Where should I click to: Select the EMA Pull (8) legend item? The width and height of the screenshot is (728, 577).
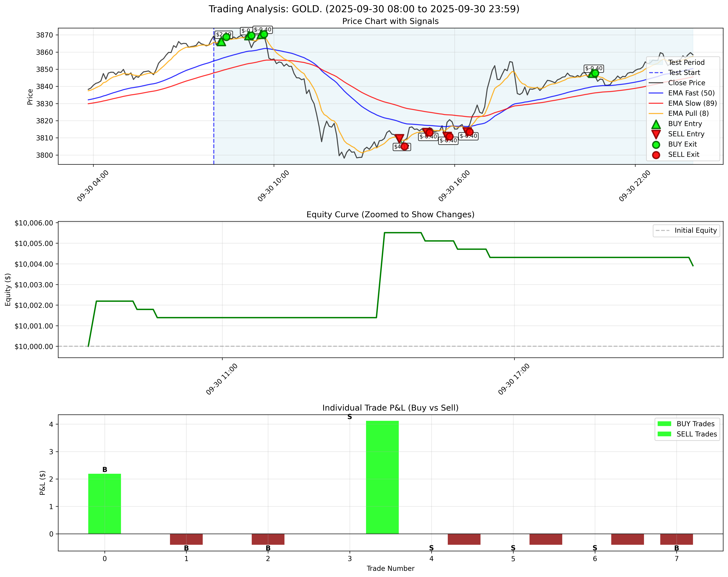[x=689, y=114]
